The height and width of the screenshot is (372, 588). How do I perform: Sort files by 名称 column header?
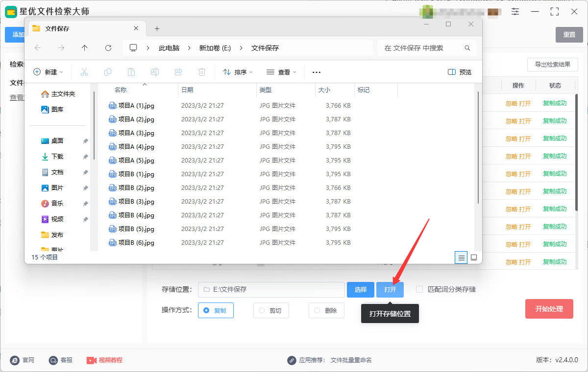[121, 90]
